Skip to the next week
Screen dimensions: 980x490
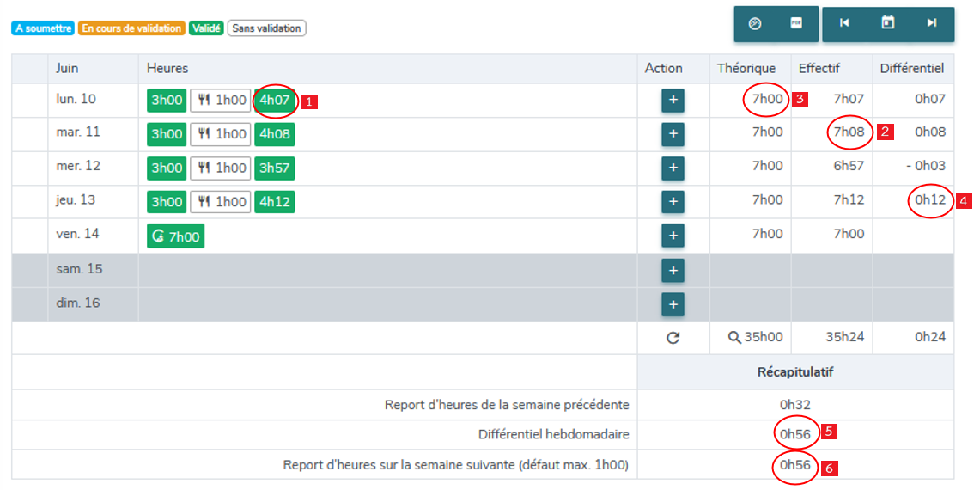pos(932,23)
